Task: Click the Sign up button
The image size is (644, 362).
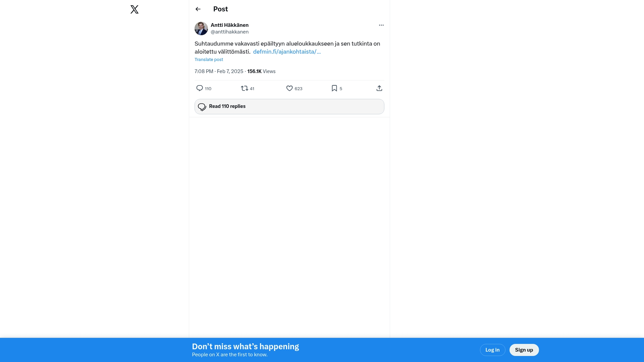Action: coord(524,350)
